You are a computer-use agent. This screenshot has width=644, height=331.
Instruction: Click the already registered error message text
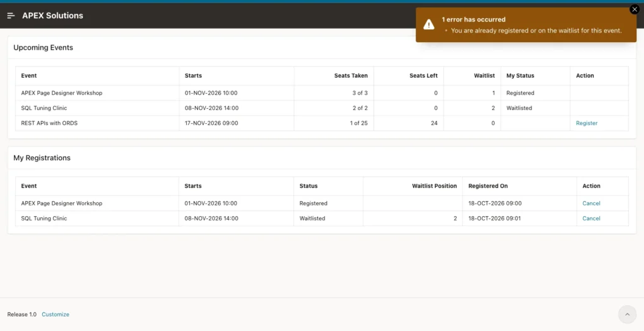point(536,30)
